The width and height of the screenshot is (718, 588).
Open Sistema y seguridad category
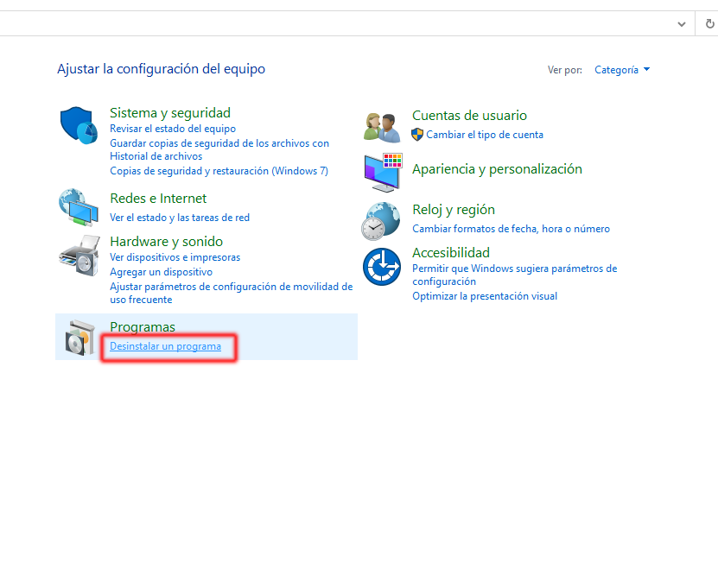coord(170,112)
